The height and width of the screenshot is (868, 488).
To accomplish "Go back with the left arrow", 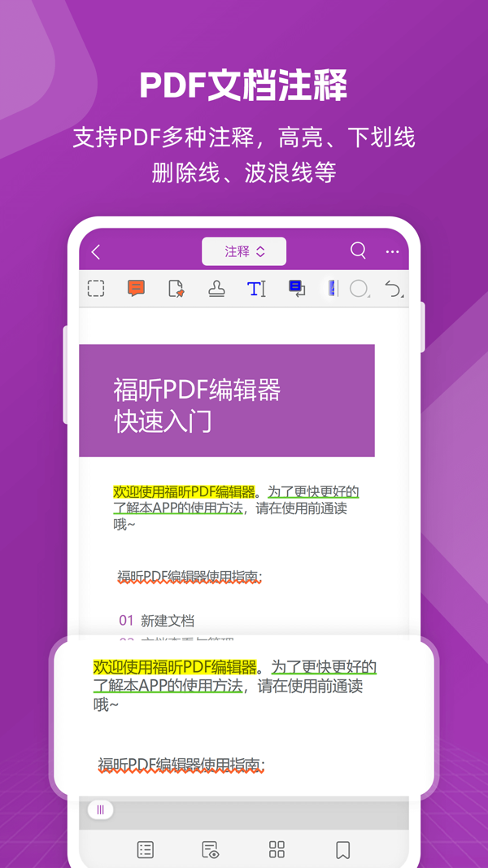I will (96, 252).
